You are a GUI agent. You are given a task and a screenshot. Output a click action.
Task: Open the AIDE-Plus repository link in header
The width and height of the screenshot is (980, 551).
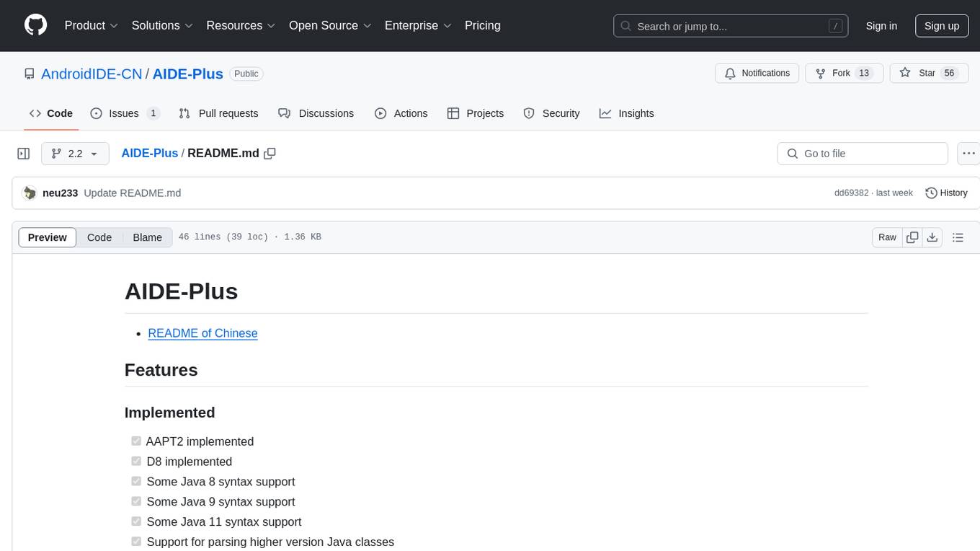(x=187, y=74)
